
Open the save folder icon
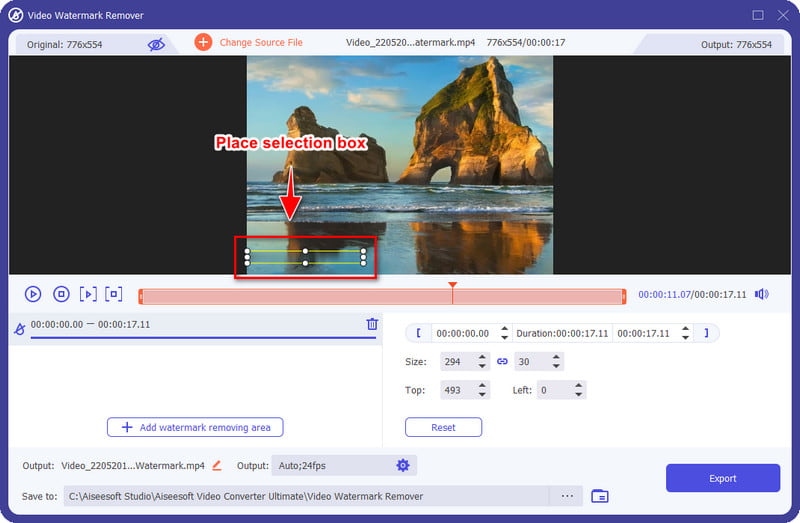[600, 496]
